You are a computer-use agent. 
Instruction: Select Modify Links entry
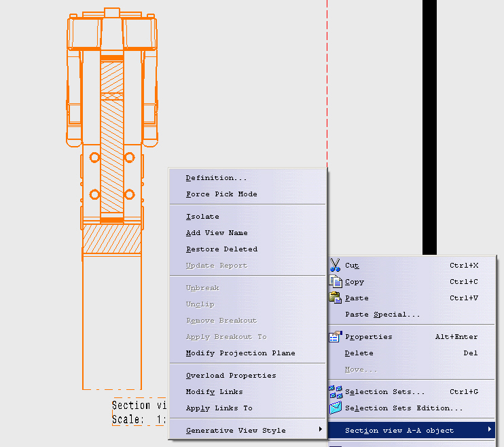pos(215,391)
